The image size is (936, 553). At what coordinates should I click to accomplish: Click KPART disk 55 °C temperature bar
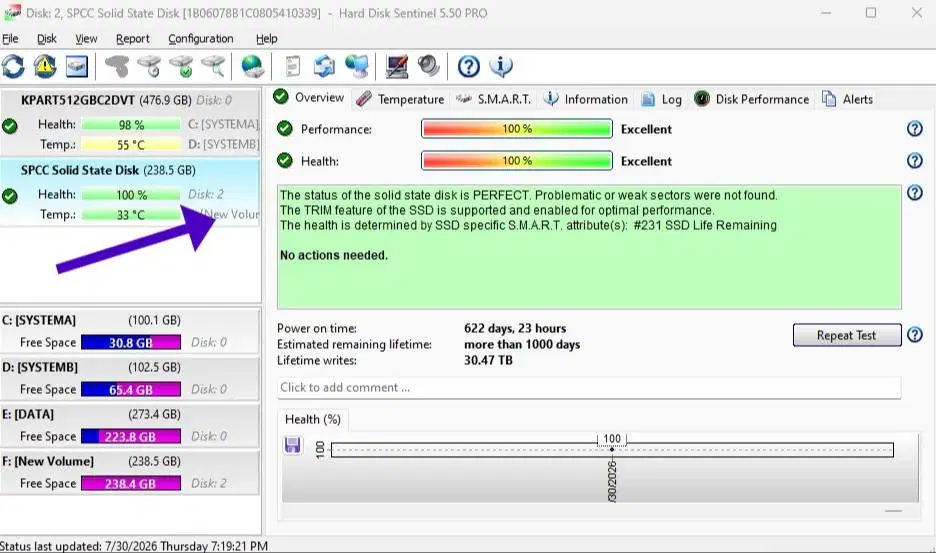coord(131,145)
